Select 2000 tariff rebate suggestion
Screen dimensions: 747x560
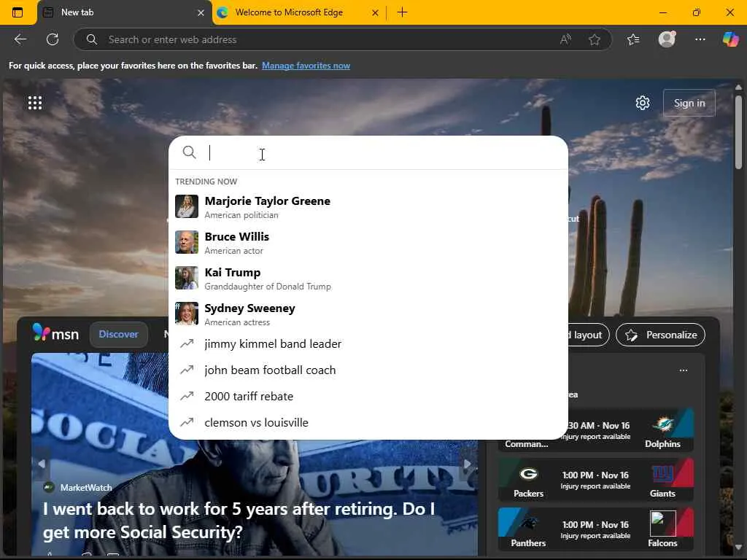pos(368,396)
